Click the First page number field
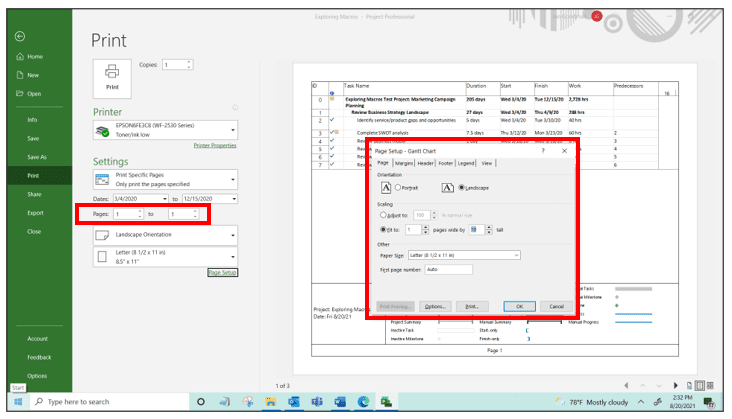Viewport: 732px width, 419px height. click(x=448, y=270)
